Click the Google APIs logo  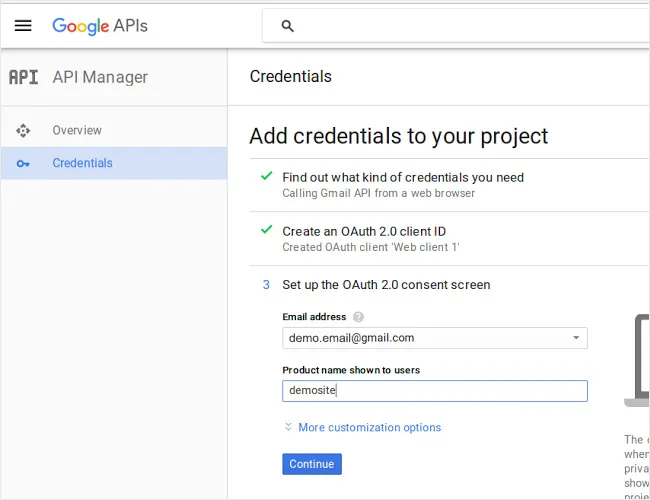click(x=100, y=26)
